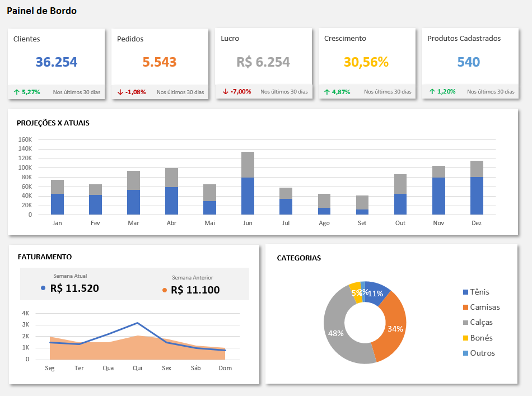Click the Outros legend entry text
The width and height of the screenshot is (532, 396).
482,353
